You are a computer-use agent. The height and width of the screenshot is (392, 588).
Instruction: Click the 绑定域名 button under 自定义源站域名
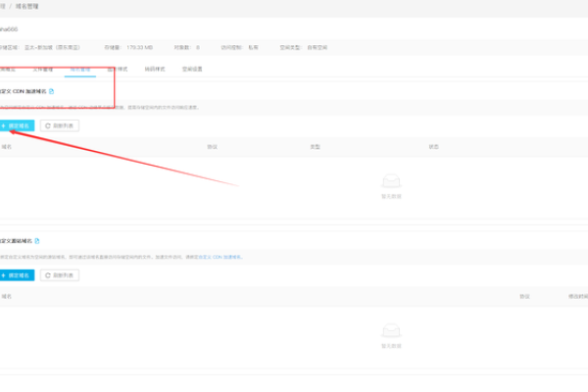[x=18, y=275]
